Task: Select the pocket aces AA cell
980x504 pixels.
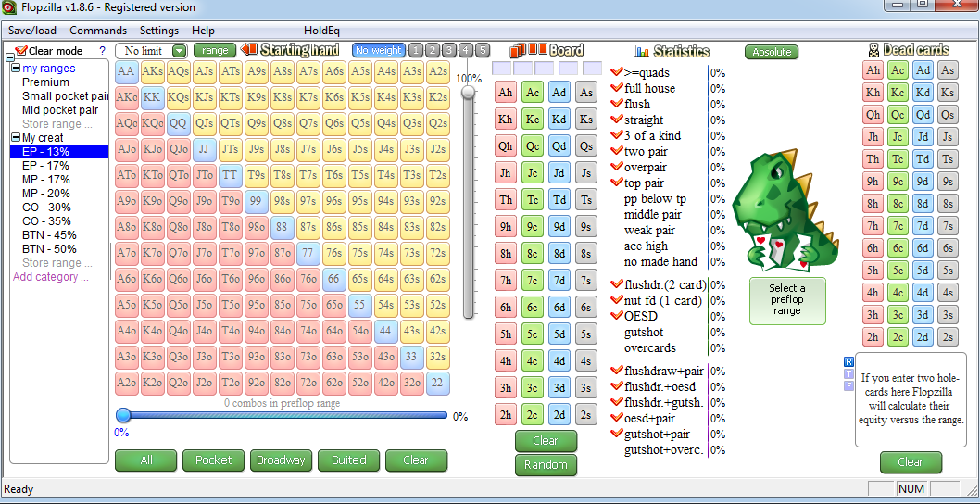Action: [x=126, y=72]
